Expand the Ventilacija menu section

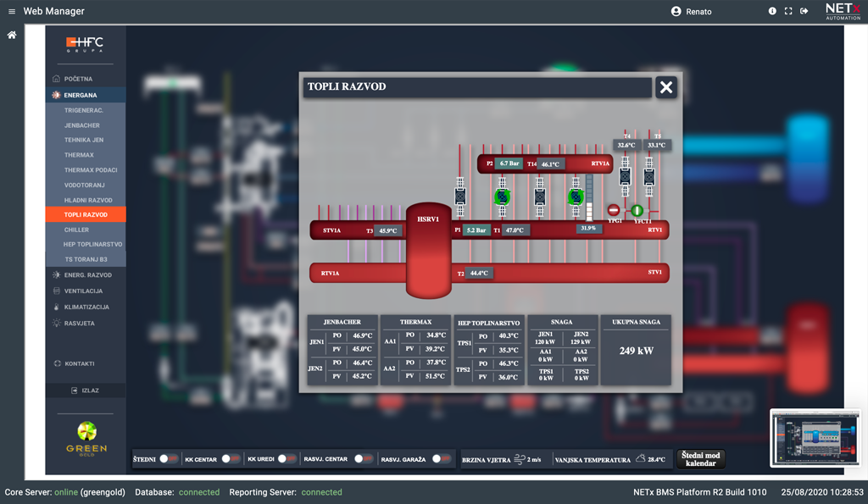tap(83, 291)
